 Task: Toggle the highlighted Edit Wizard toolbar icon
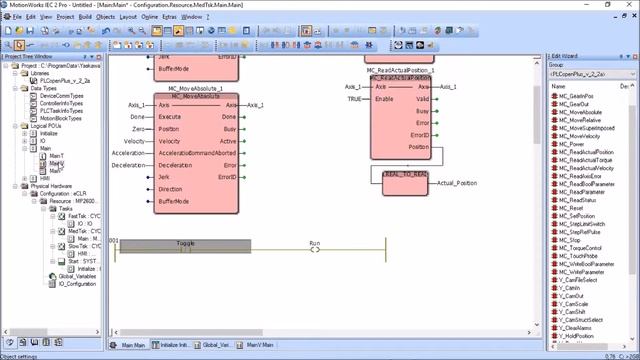(x=178, y=31)
